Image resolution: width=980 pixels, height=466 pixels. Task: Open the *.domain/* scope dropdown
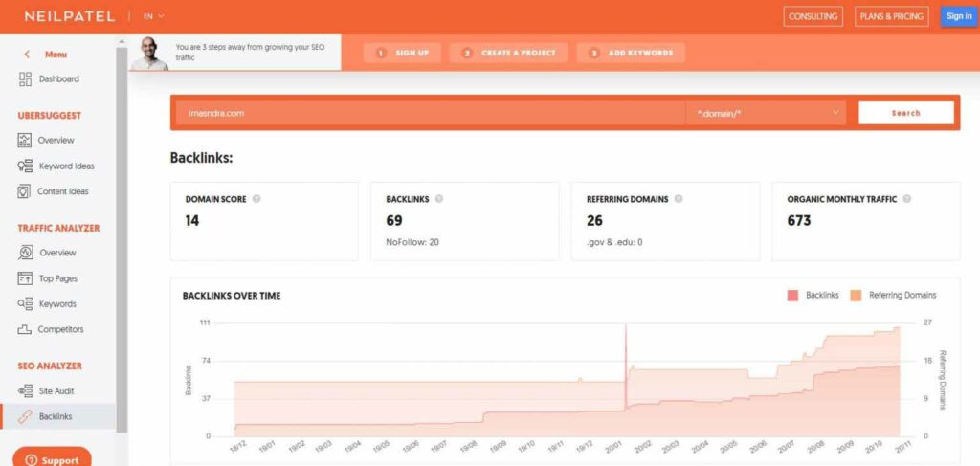(x=767, y=113)
